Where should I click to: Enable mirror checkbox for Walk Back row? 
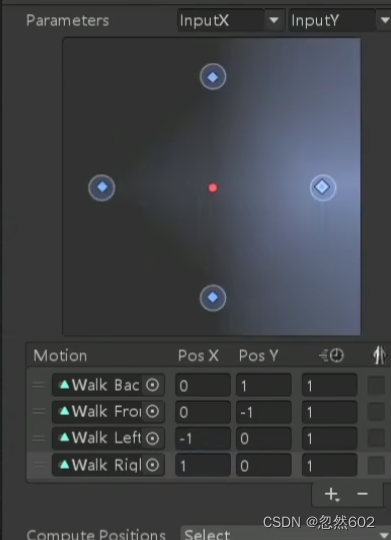(376, 385)
